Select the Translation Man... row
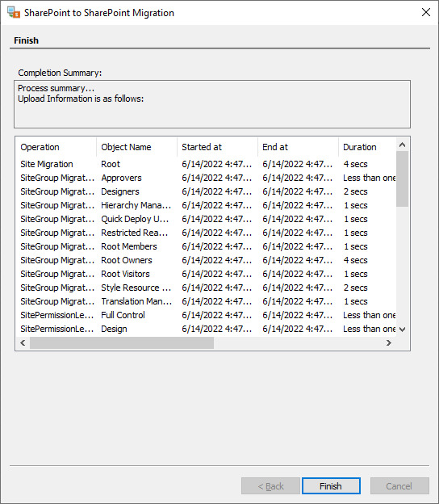This screenshot has height=504, width=439. pyautogui.click(x=206, y=301)
